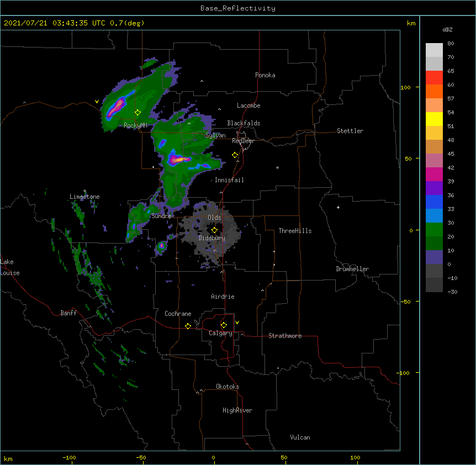Click the white asterisk marker above Limestone

[84, 191]
